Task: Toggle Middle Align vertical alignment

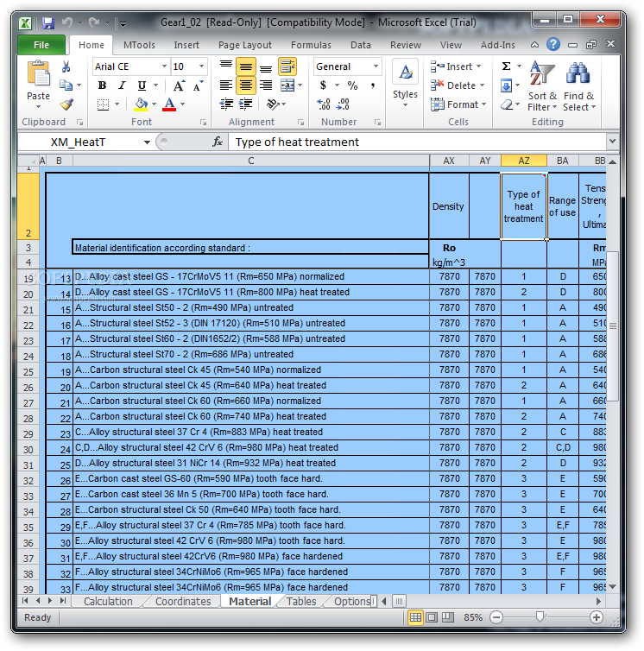Action: [246, 66]
